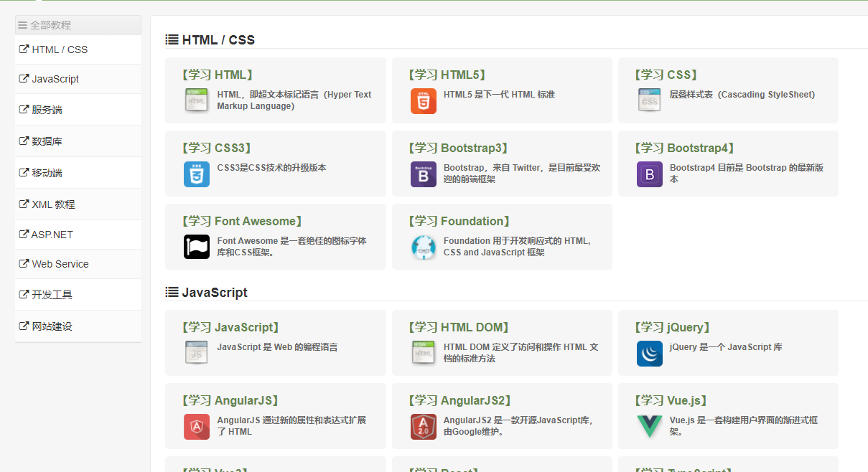Select HTML / CSS in the sidebar

78,49
